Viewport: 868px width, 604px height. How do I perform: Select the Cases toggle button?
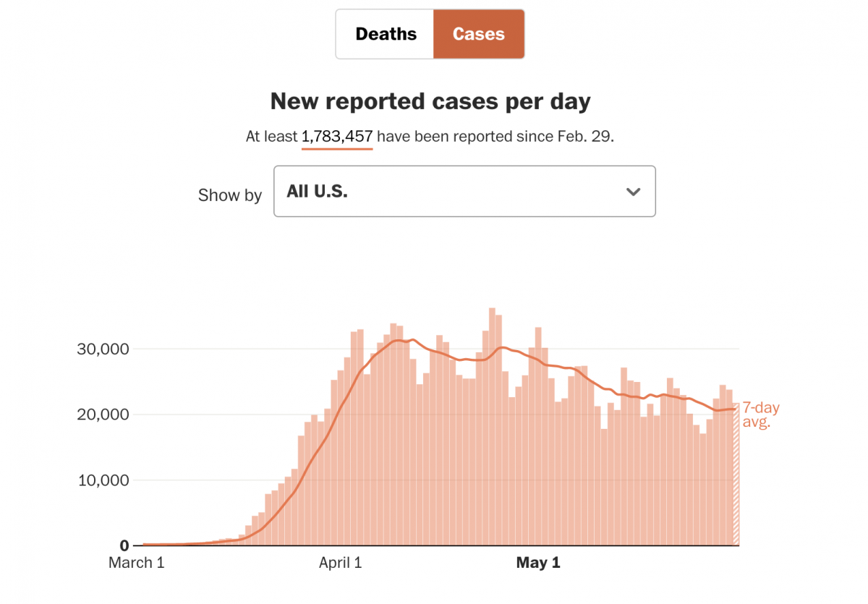click(478, 34)
